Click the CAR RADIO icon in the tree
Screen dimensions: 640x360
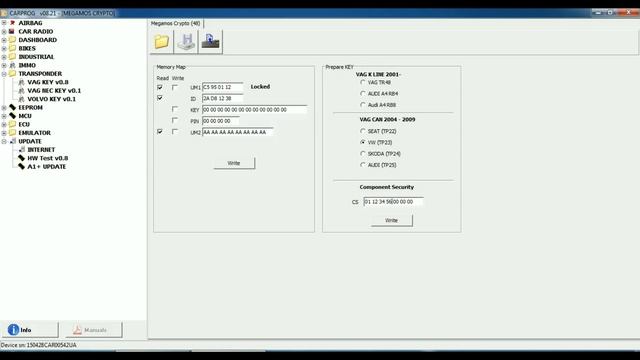click(x=12, y=31)
